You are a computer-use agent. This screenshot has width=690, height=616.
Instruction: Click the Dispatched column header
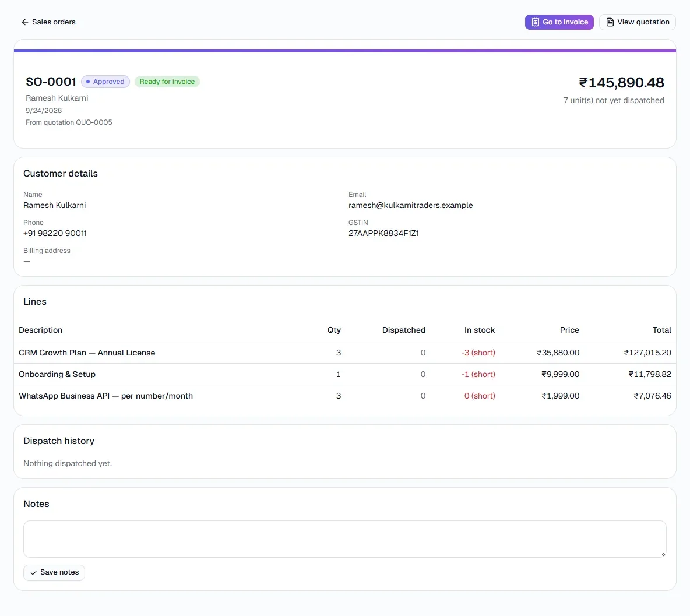[403, 330]
